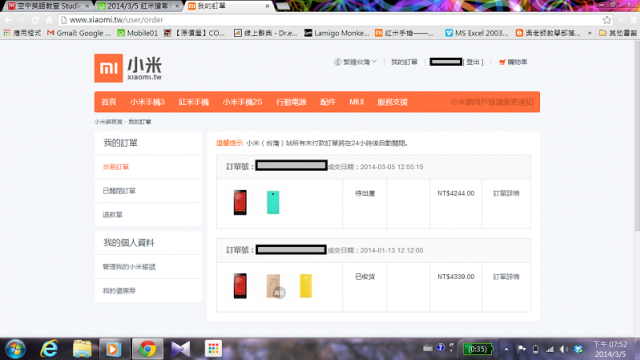Click the network signal tray icon
The height and width of the screenshot is (360, 640).
click(x=550, y=349)
